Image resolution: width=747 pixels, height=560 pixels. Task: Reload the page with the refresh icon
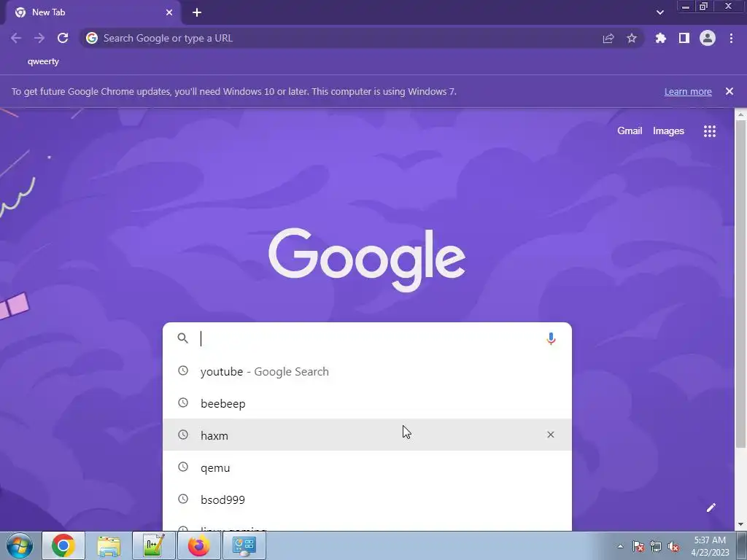coord(63,38)
